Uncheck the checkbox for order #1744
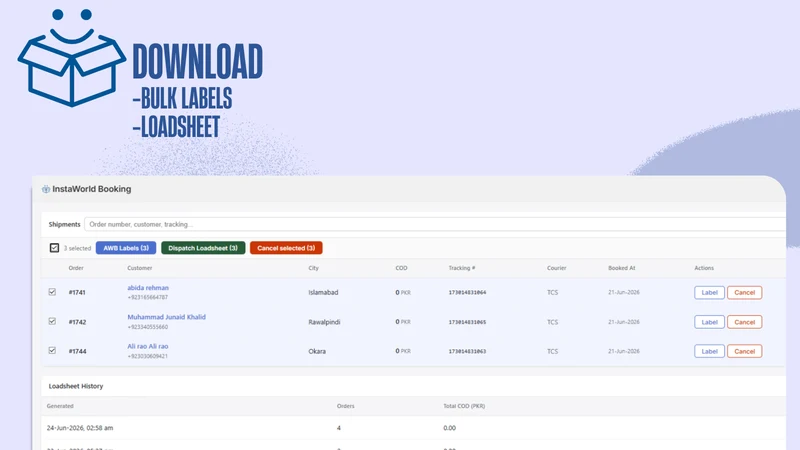The height and width of the screenshot is (450, 800). point(52,351)
